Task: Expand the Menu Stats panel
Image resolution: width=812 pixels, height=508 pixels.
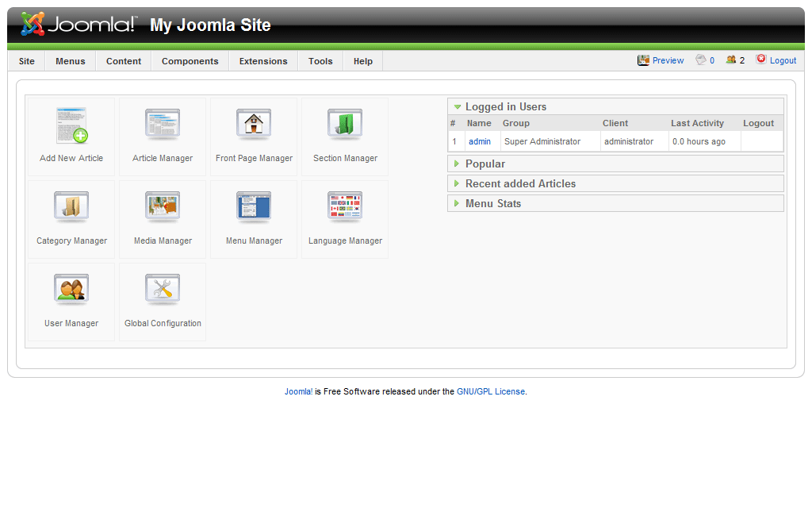Action: tap(492, 203)
